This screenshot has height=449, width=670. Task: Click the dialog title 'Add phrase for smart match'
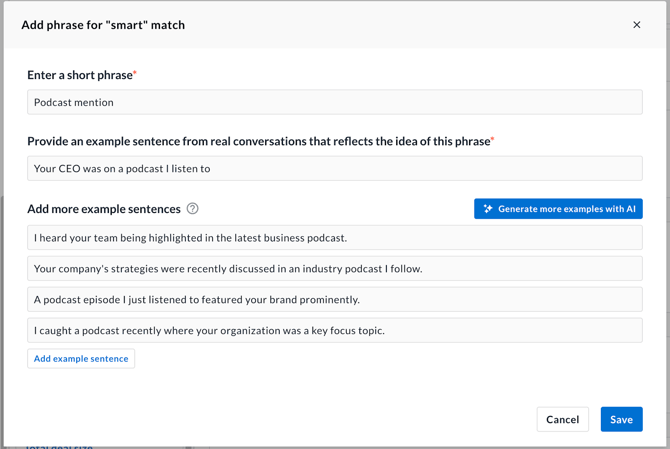(103, 25)
